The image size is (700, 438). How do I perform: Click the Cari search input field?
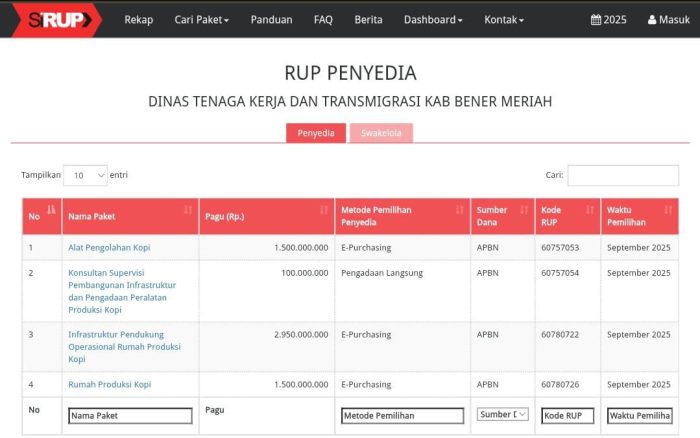[622, 175]
